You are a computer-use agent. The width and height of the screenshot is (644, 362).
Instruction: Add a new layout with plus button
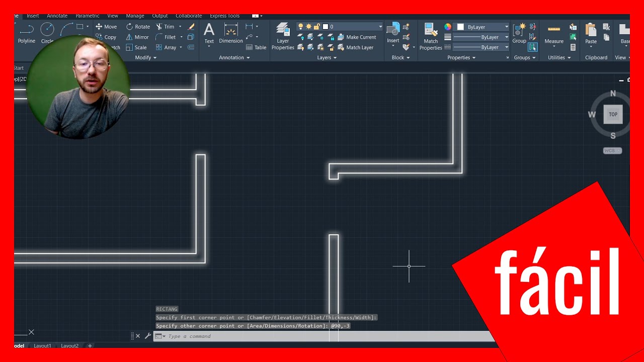[x=90, y=346]
